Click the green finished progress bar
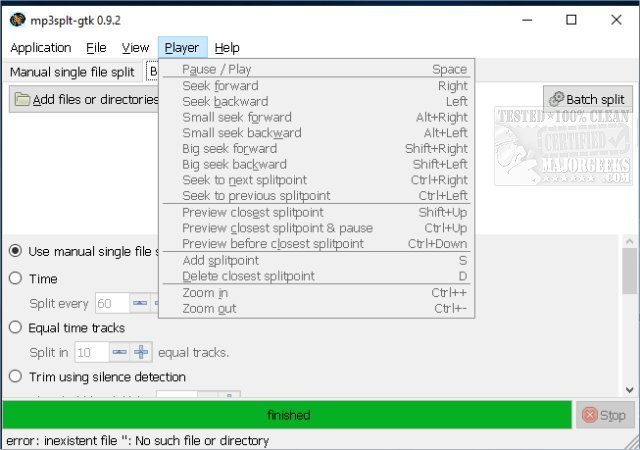Image resolution: width=640 pixels, height=450 pixels. coord(287,415)
